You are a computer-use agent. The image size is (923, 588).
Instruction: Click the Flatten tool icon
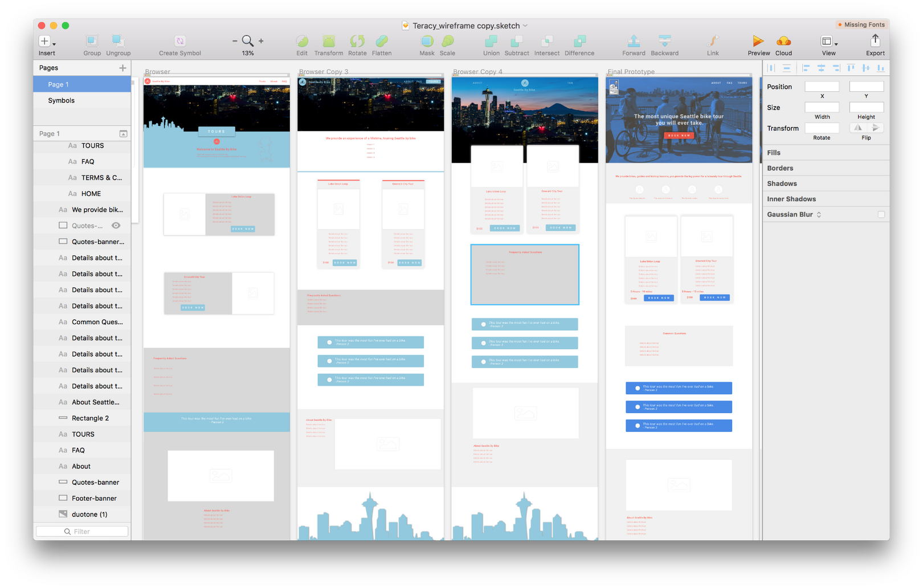point(382,41)
